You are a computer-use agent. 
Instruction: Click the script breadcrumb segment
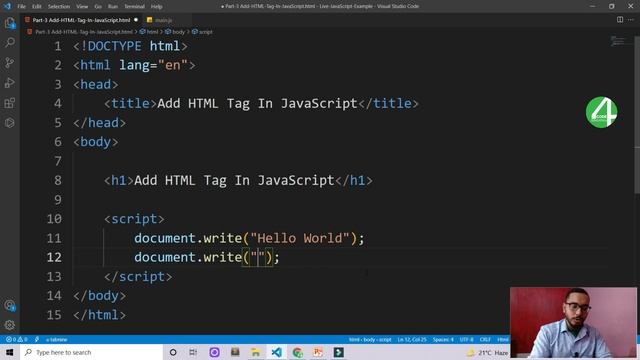coord(205,32)
